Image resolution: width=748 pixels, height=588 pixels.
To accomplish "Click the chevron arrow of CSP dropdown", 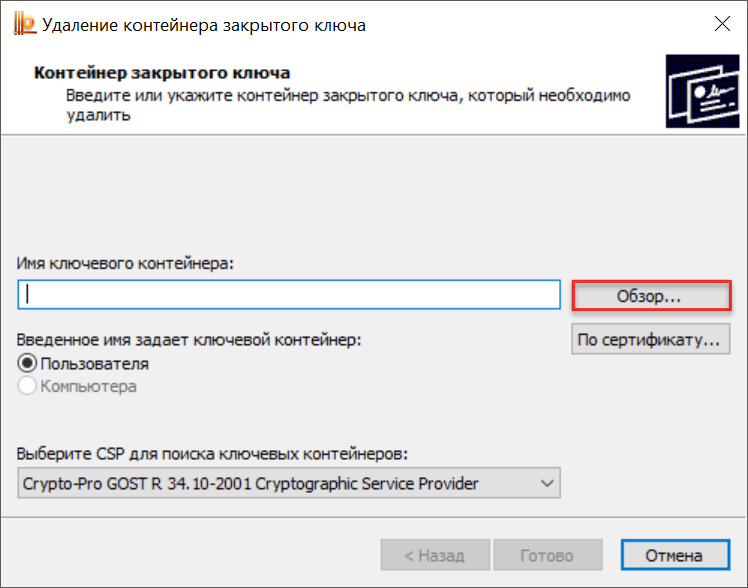I will (x=546, y=484).
